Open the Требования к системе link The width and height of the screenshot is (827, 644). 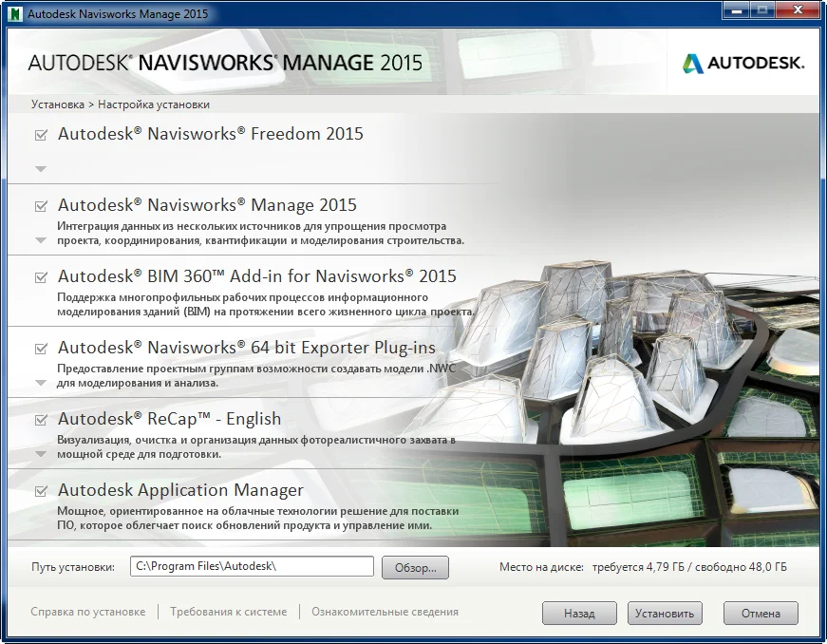(228, 612)
